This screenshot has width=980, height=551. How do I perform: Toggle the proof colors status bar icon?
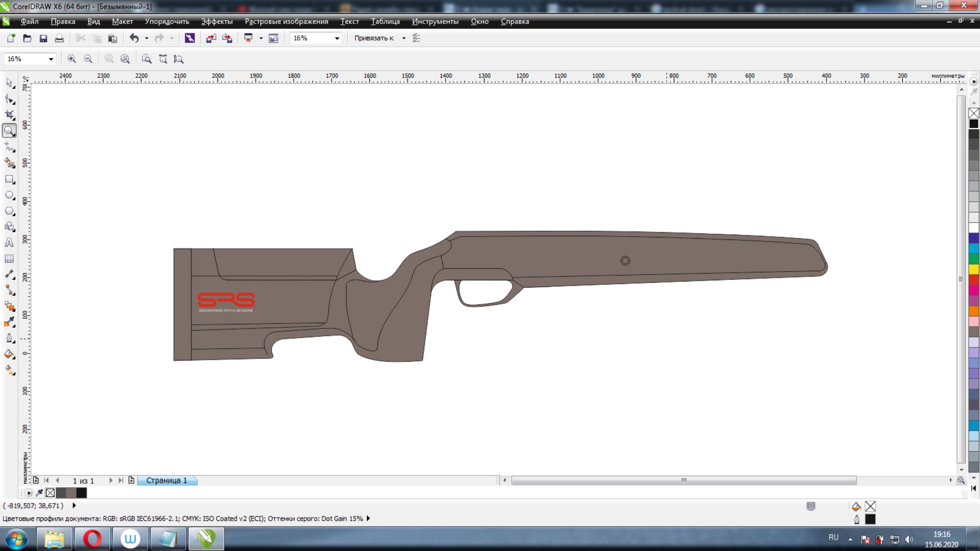click(811, 506)
